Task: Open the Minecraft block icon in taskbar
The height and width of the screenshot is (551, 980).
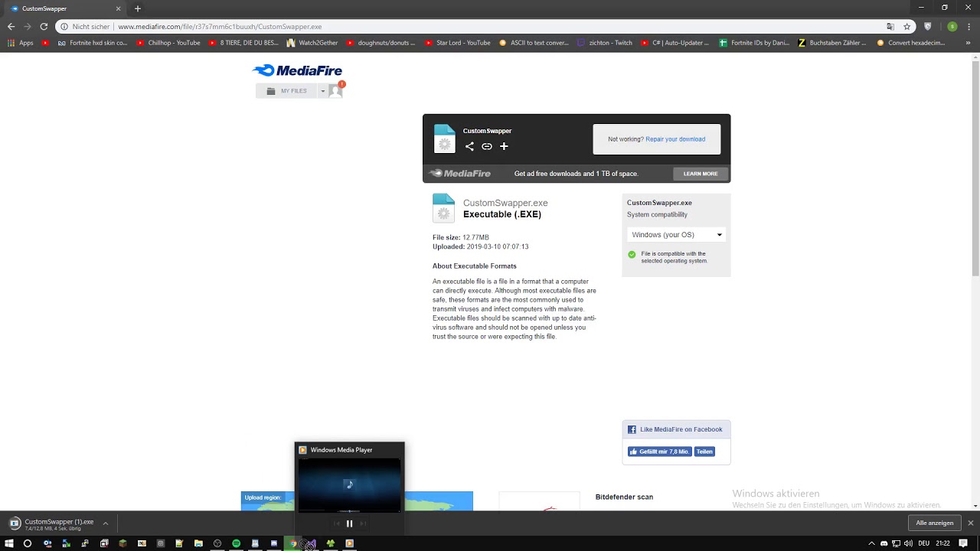Action: coord(122,543)
